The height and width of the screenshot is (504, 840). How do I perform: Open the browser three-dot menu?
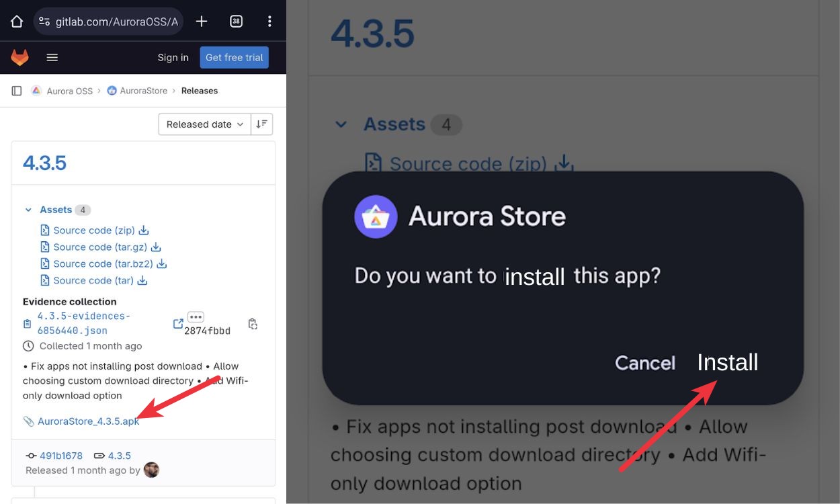pyautogui.click(x=269, y=21)
